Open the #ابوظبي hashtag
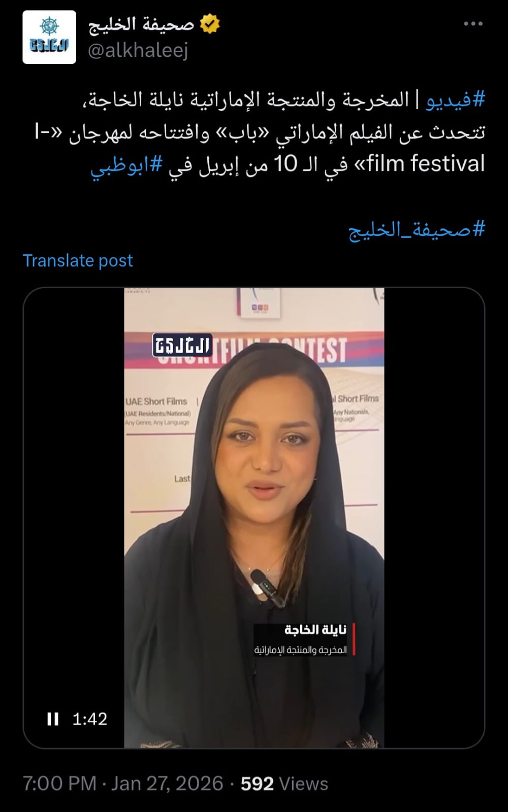The image size is (508, 812). pos(126,165)
